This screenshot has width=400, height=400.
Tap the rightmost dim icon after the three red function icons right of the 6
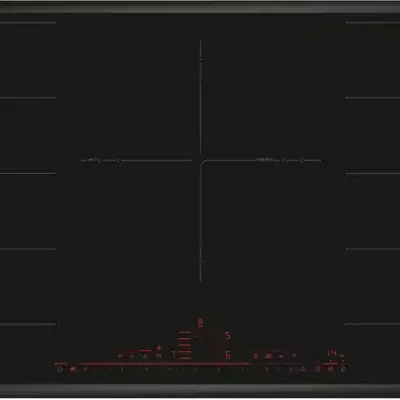(x=294, y=356)
